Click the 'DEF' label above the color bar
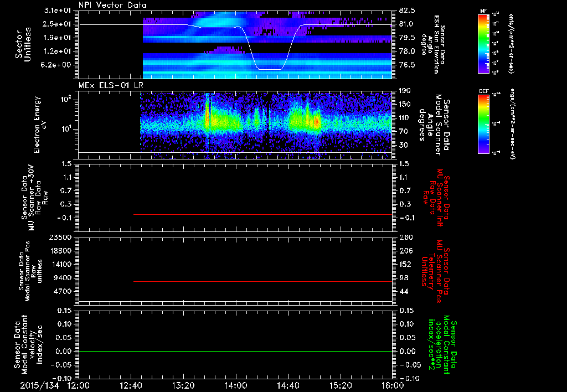The width and height of the screenshot is (567, 392). (484, 91)
